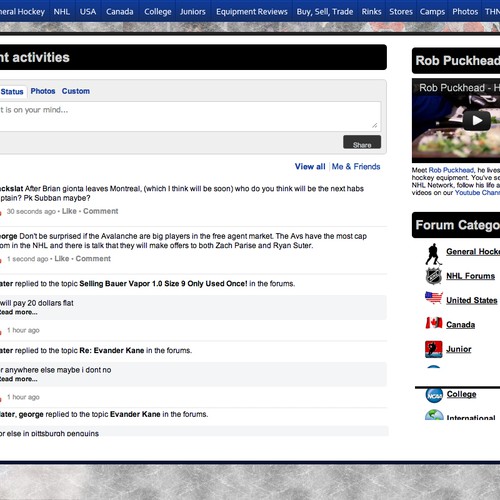Click the hockey player icon beside General Hockey
This screenshot has height=500, width=500.
pos(433,254)
